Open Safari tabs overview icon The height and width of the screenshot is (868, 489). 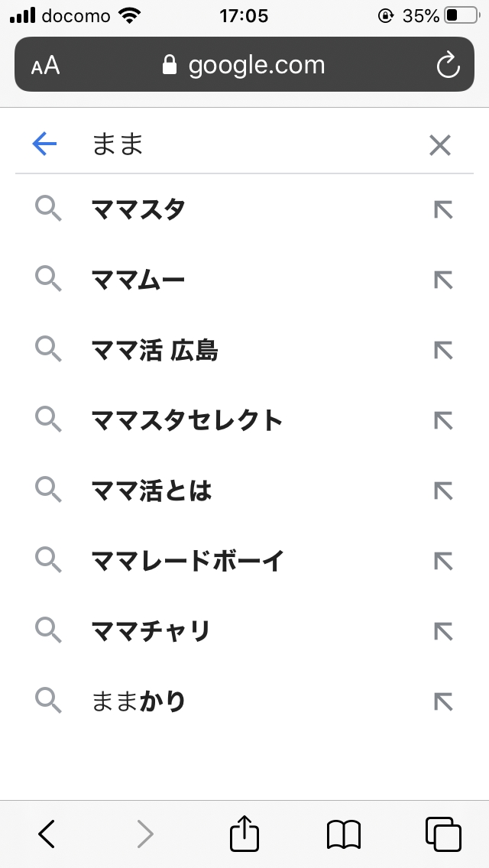pos(443,834)
